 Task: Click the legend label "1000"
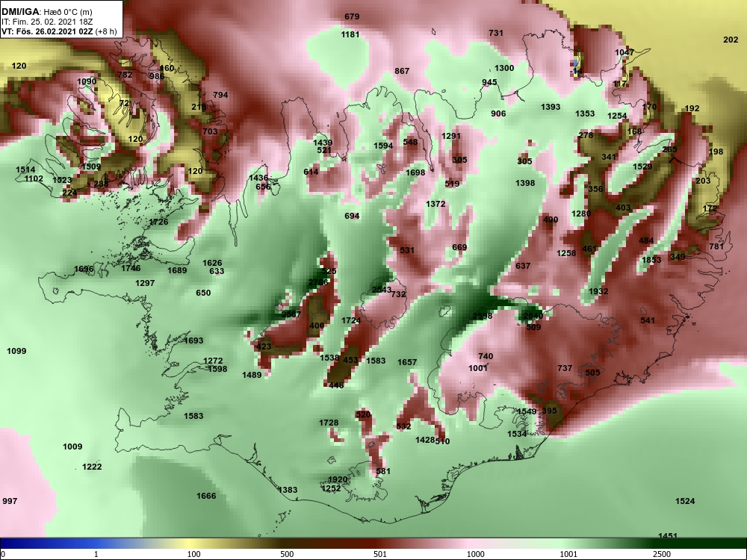[475, 554]
